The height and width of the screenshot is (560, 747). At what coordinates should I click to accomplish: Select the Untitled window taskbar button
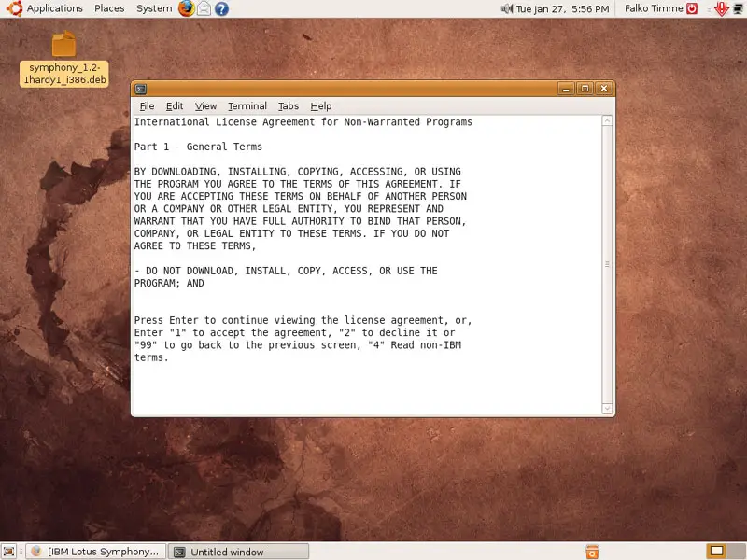[x=239, y=552]
